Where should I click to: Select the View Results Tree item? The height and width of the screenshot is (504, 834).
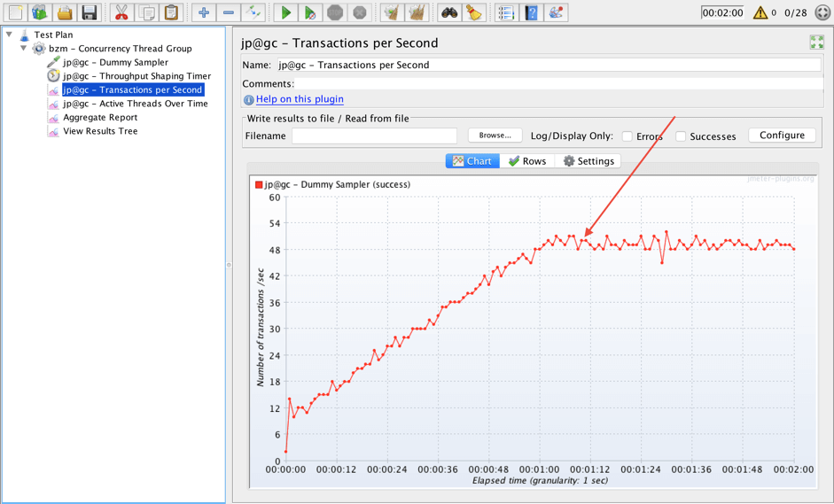coord(100,131)
